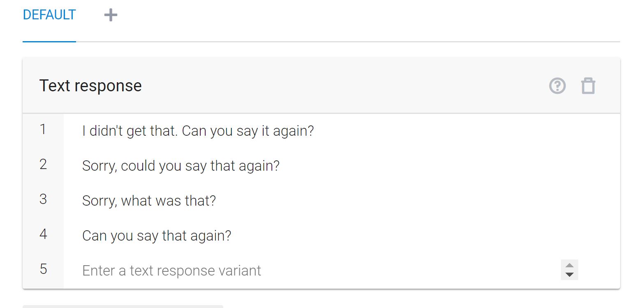This screenshot has height=308, width=644.
Task: Click row number 3 in the gutter
Action: point(43,199)
